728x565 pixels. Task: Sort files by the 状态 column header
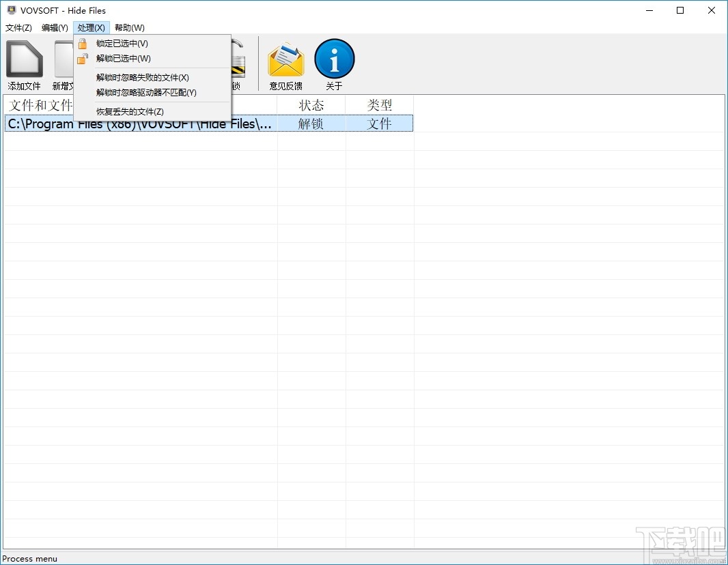311,105
